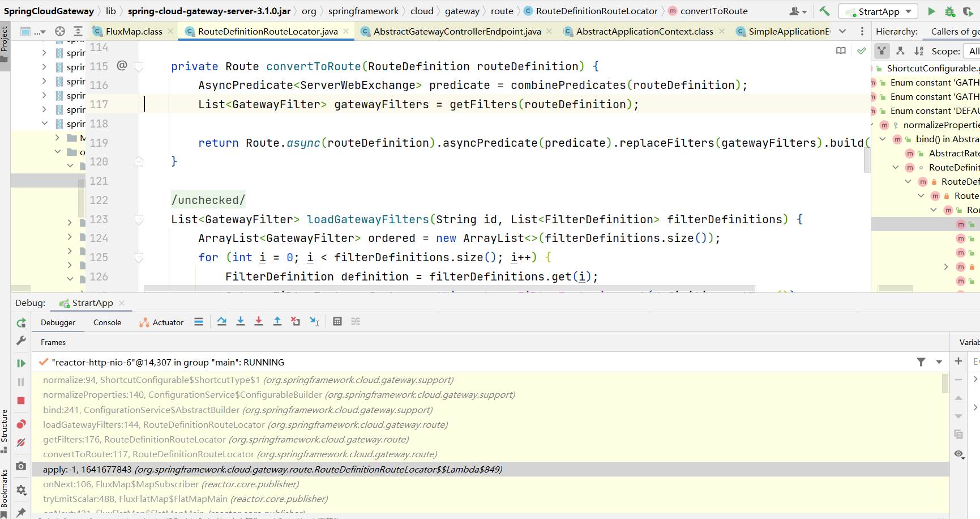Screen dimensions: 980x519
Task: Click the green inspections checkmark in editor
Action: point(861,51)
